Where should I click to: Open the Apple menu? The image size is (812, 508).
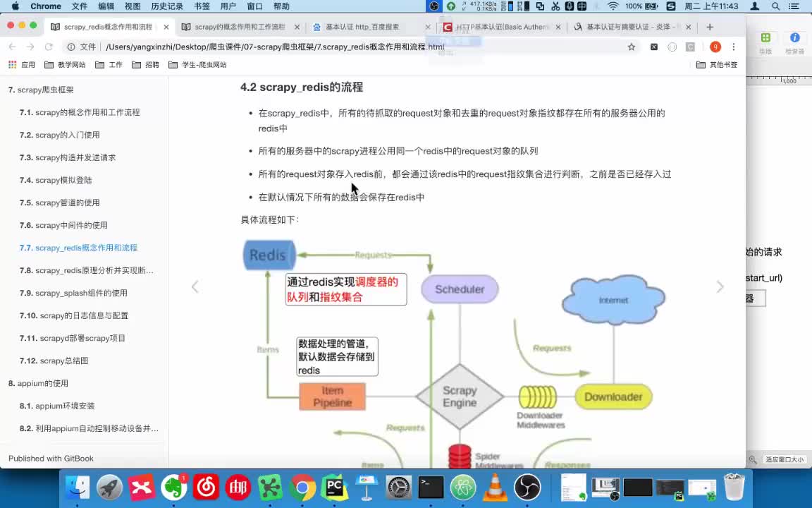pyautogui.click(x=15, y=6)
